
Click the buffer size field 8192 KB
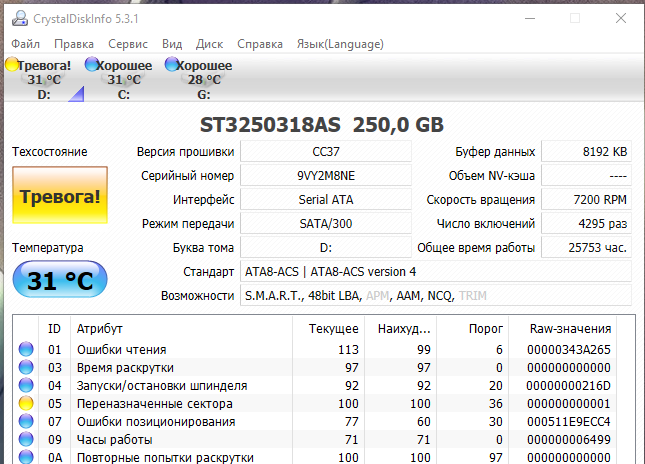pos(586,151)
